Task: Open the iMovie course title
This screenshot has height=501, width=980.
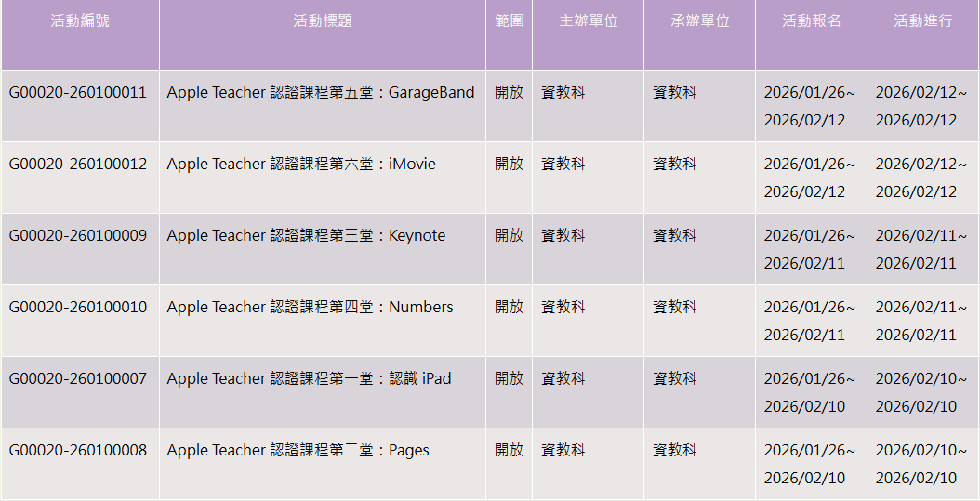Action: pos(301,164)
